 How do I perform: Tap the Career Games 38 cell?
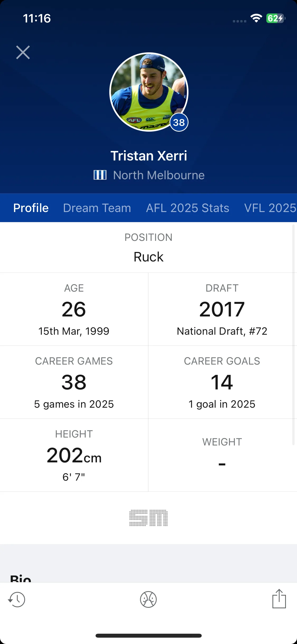[x=74, y=382]
